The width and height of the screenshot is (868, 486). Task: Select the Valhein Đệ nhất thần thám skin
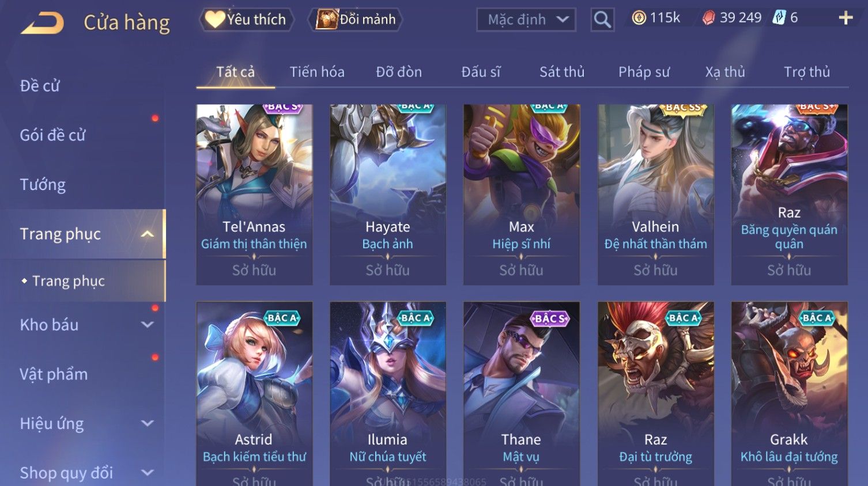tap(655, 195)
